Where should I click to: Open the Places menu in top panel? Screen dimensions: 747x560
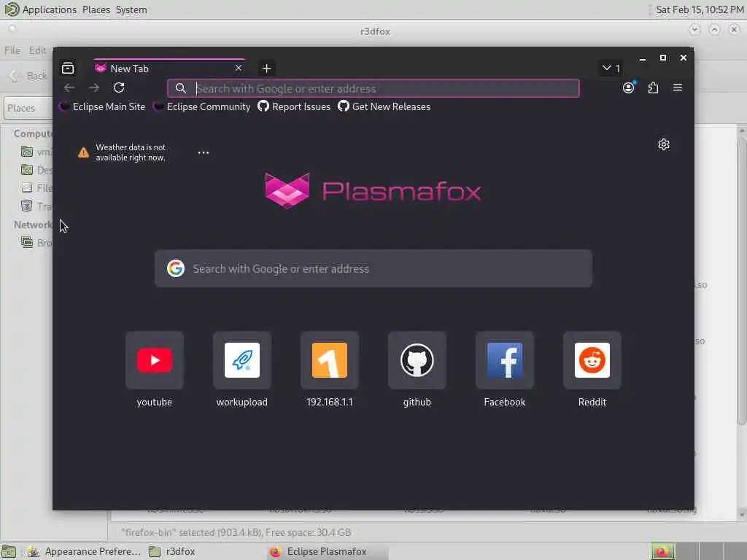[x=96, y=9]
